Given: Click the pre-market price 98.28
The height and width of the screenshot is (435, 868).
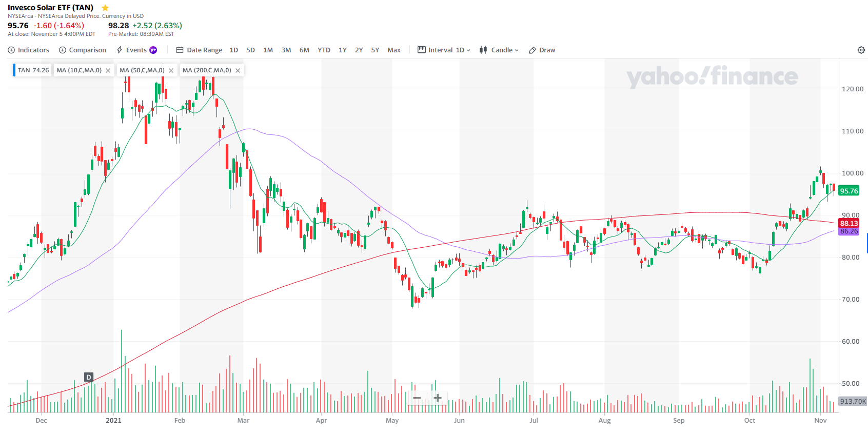Looking at the screenshot, I should pyautogui.click(x=119, y=26).
